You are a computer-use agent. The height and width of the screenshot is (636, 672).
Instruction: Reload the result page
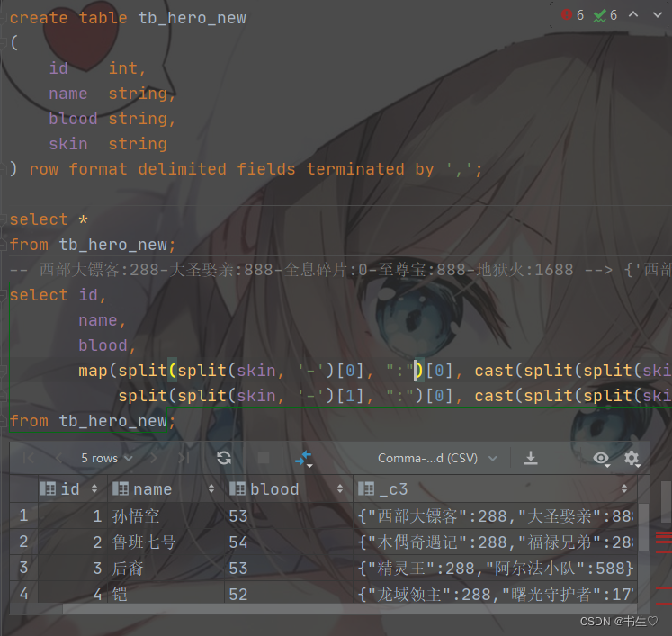point(224,458)
